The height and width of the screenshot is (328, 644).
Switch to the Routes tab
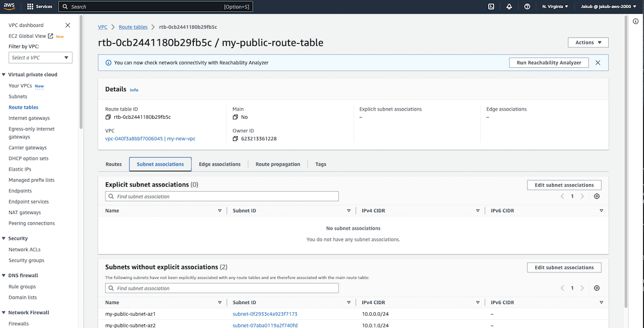(114, 164)
